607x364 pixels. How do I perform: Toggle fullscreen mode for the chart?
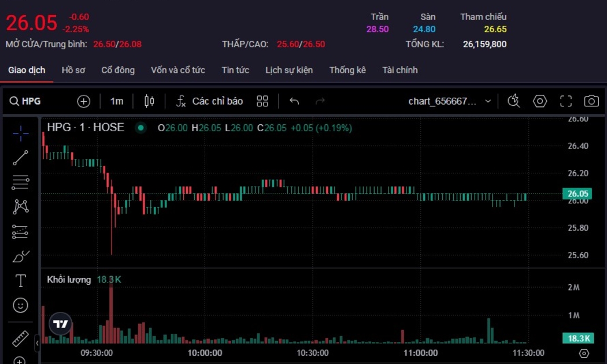pos(565,101)
